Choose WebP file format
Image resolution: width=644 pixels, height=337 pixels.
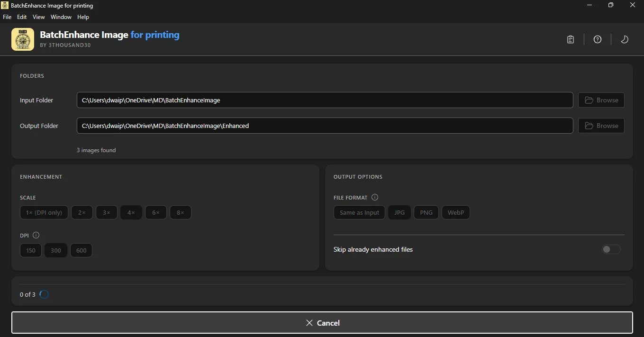(456, 212)
